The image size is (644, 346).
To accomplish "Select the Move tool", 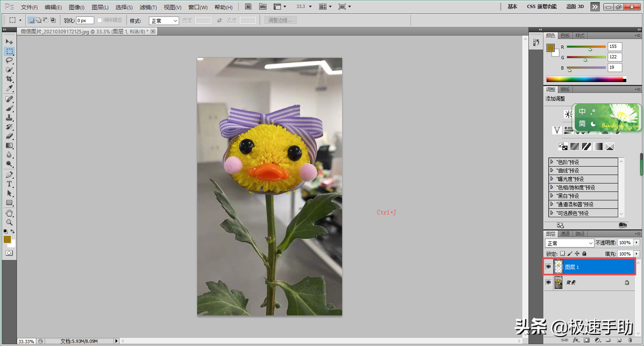I will click(9, 41).
